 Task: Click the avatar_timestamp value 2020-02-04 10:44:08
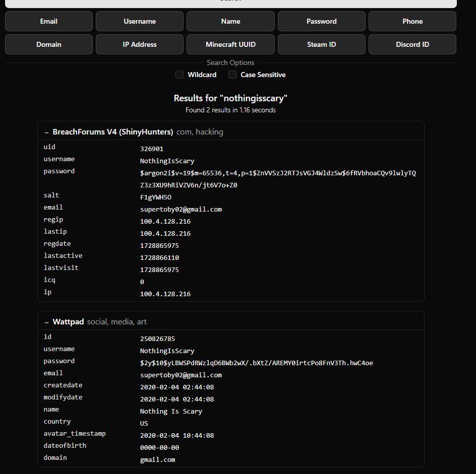177,436
